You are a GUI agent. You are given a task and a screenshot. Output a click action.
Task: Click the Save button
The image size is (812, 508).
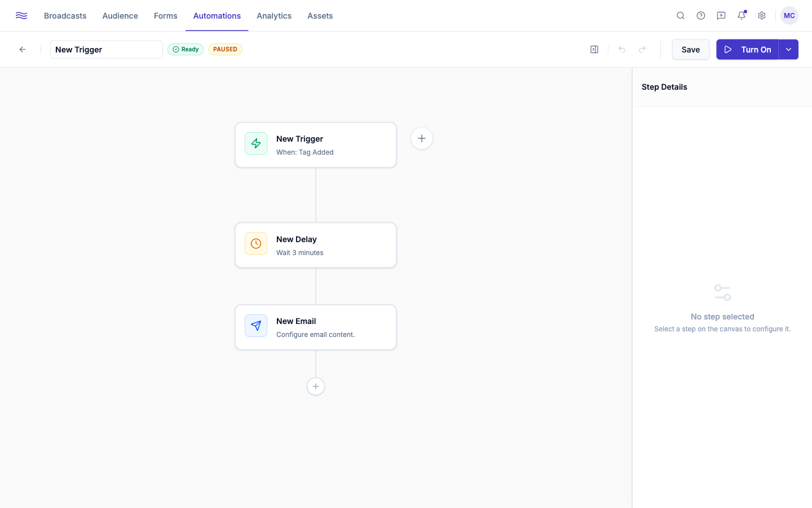pos(691,50)
